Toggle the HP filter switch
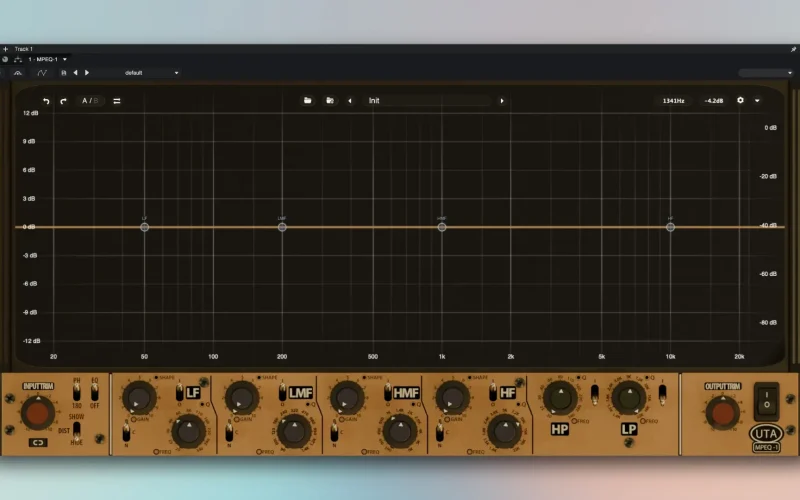This screenshot has height=500, width=800. click(594, 395)
